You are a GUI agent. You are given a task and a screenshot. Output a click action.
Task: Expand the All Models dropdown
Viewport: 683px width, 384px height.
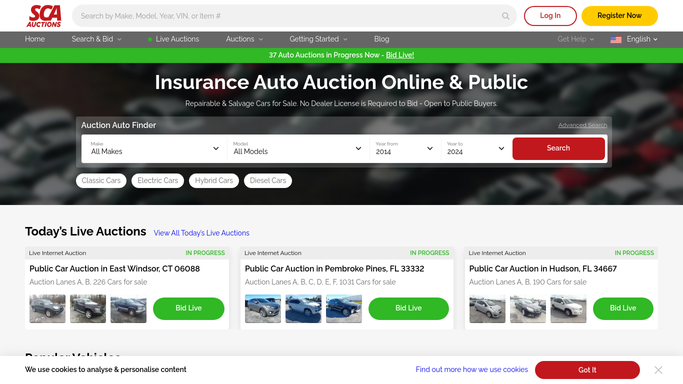298,148
